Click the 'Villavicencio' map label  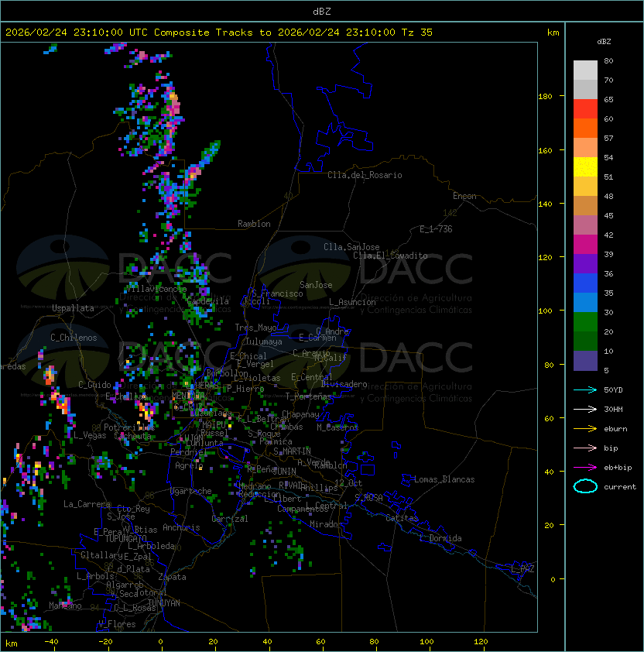tap(156, 289)
